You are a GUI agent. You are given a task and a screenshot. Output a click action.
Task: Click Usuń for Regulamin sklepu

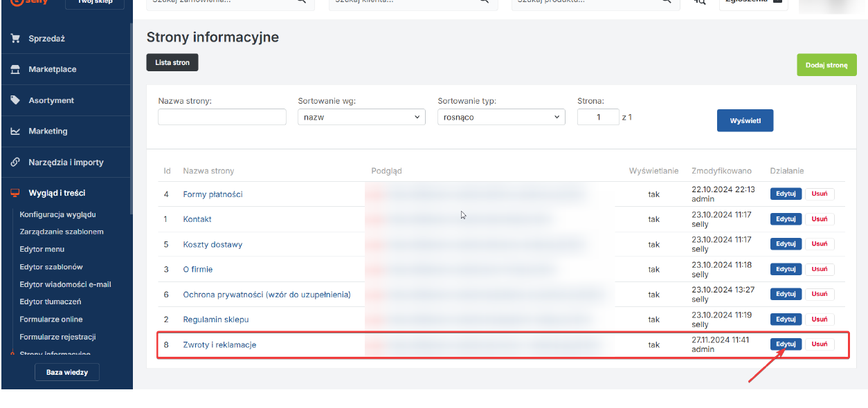pos(820,319)
